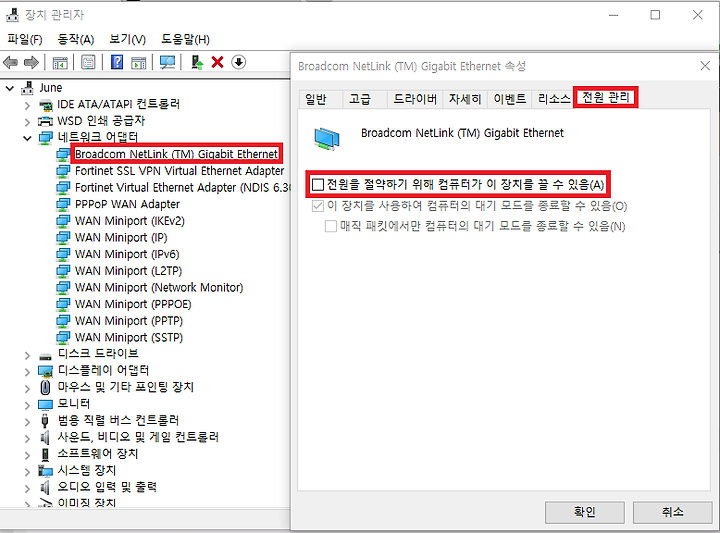The image size is (720, 533).
Task: Select PPPoP WAN Adapter
Action: [127, 204]
